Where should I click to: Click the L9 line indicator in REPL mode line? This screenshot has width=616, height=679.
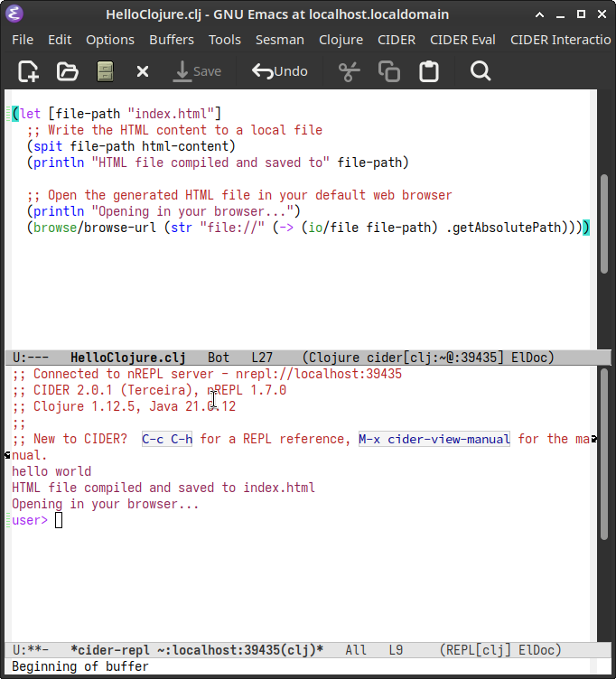[x=396, y=650]
